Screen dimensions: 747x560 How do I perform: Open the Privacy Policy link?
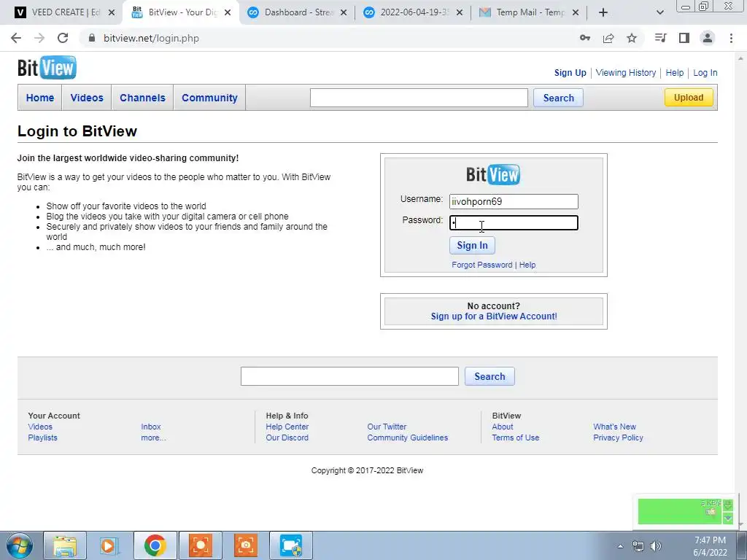pos(618,437)
